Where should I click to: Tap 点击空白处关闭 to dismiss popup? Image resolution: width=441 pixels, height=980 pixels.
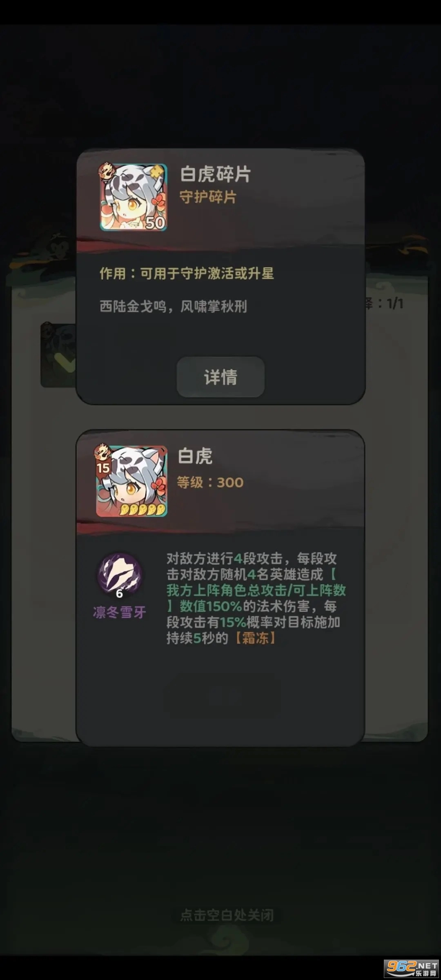(227, 915)
